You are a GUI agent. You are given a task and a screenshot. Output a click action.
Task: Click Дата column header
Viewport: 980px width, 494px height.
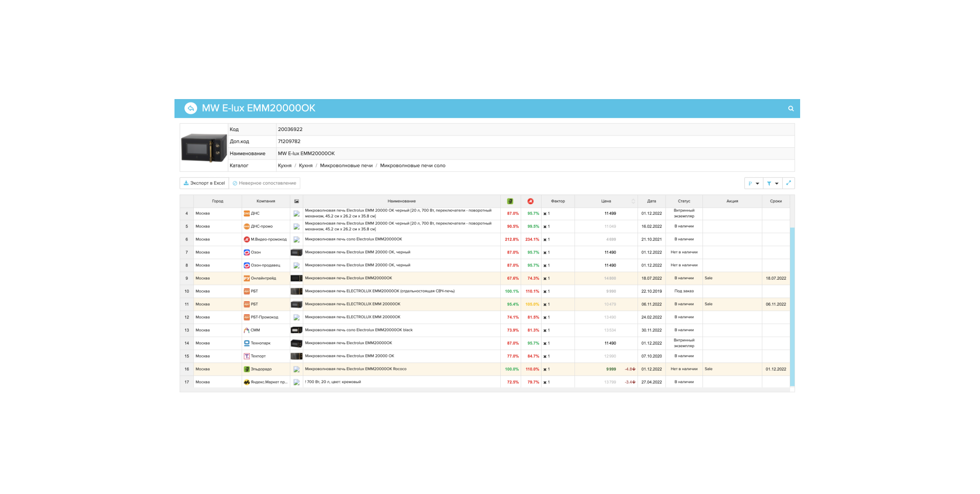(651, 201)
